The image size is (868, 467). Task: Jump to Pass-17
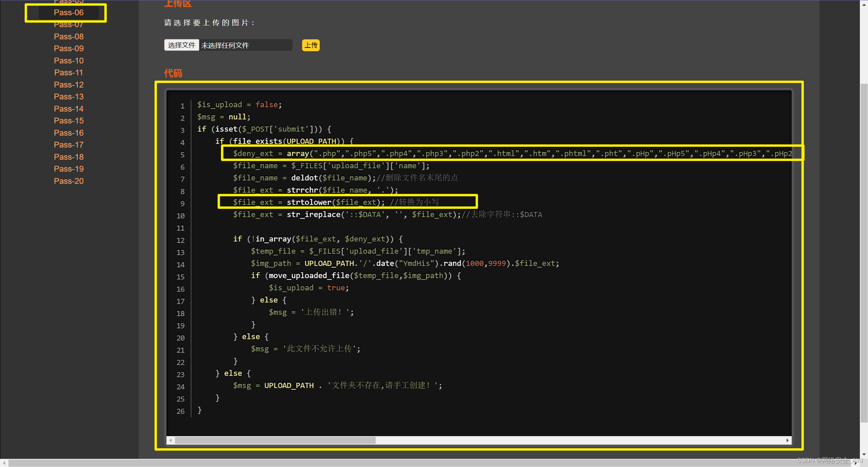click(x=68, y=145)
